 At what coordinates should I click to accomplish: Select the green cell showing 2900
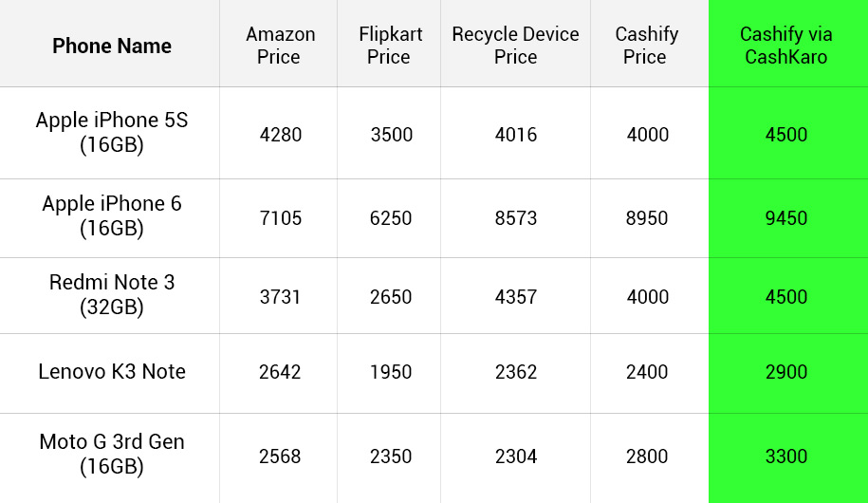tap(786, 372)
